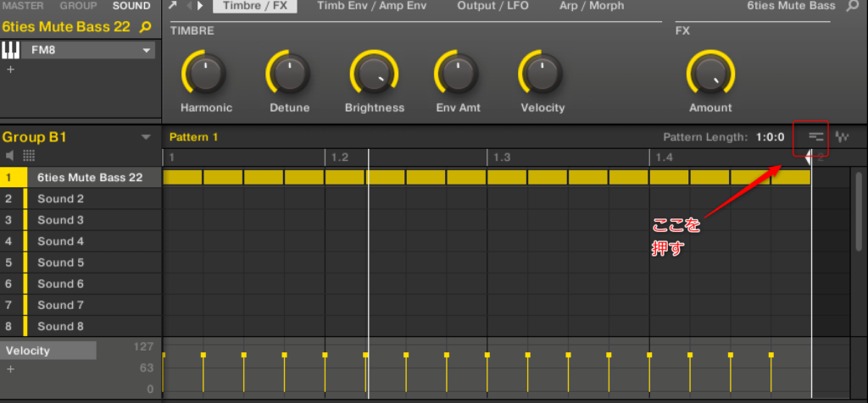Screen dimensions: 868x403
Task: Add an automation lane below Velocity
Action: pos(11,369)
